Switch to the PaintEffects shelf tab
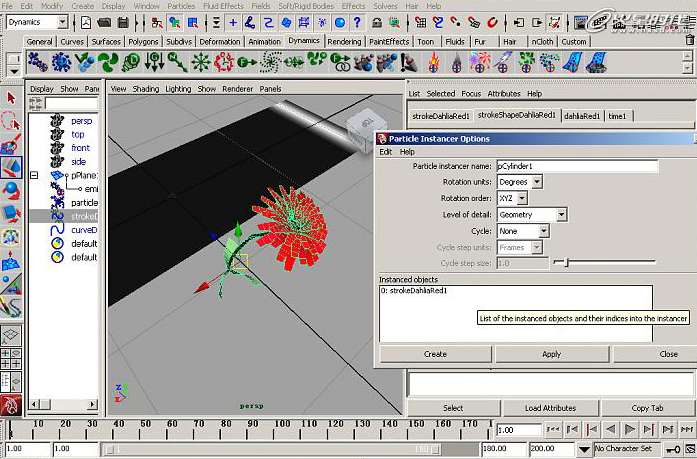The image size is (697, 459). [x=388, y=42]
